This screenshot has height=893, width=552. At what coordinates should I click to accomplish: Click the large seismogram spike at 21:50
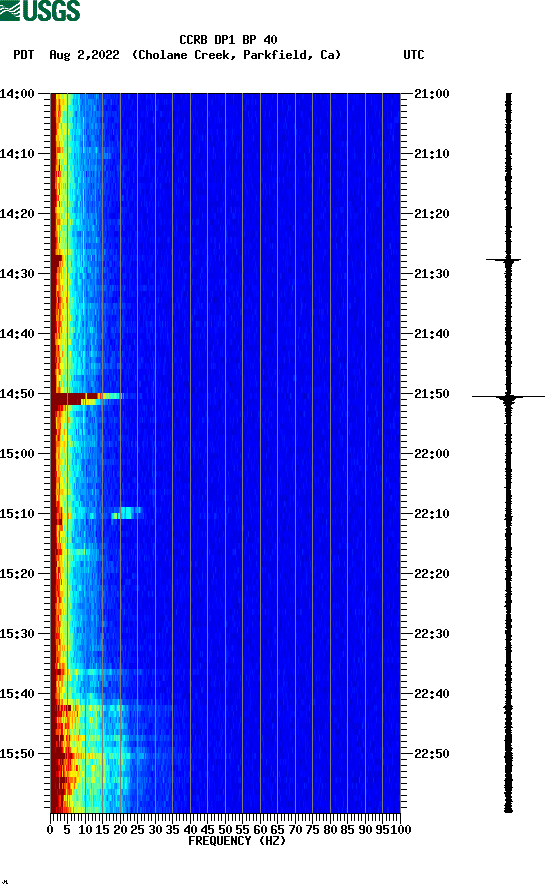[508, 397]
